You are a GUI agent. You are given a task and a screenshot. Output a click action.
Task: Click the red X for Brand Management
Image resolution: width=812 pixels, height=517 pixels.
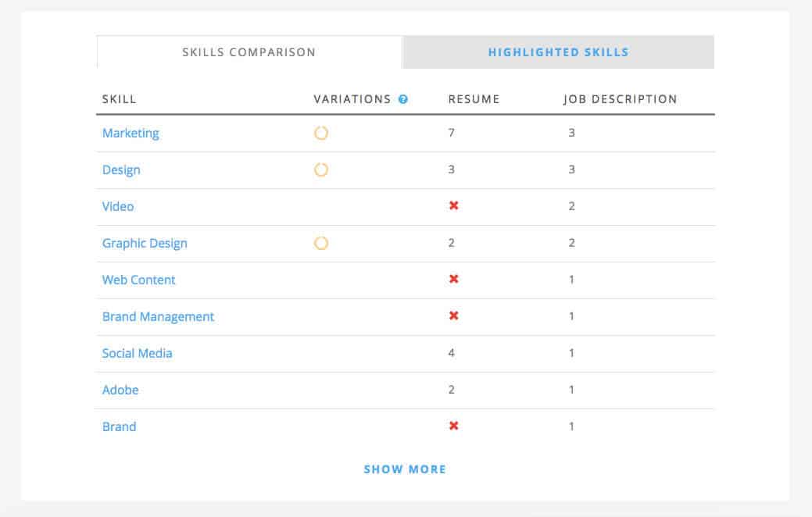(453, 316)
